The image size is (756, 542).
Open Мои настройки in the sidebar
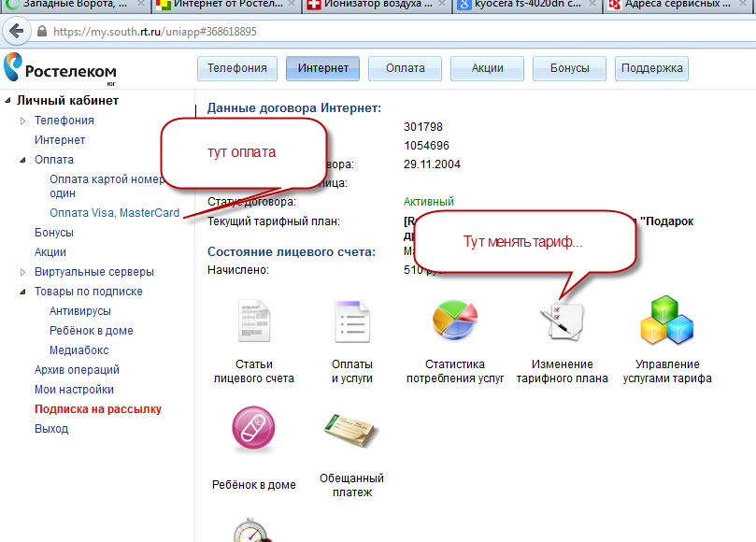point(74,390)
